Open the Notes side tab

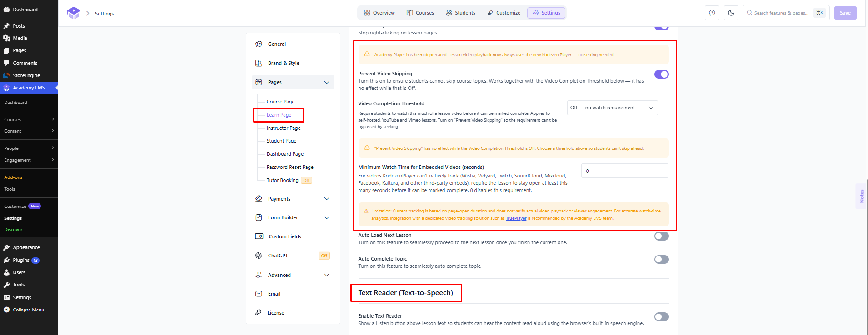click(x=862, y=196)
